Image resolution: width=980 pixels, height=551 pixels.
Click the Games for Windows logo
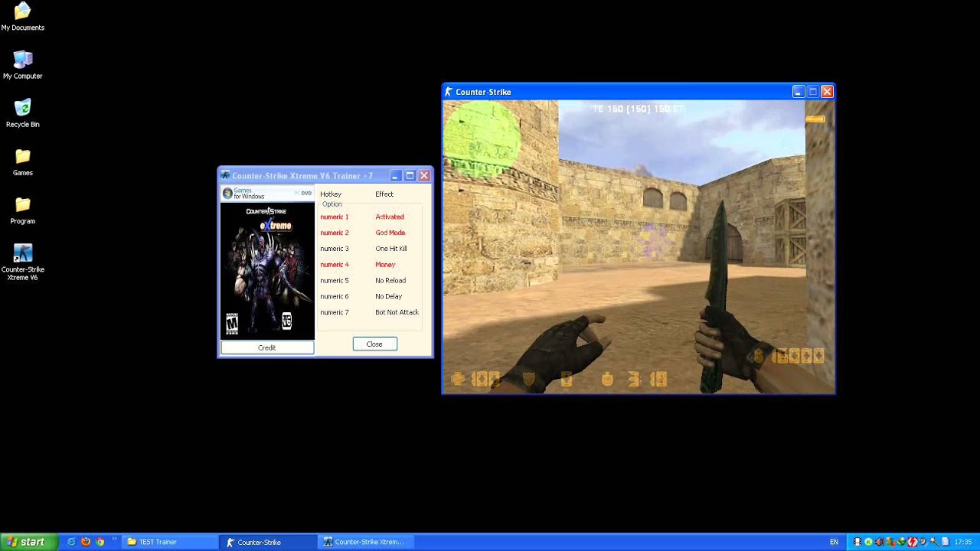(x=244, y=194)
